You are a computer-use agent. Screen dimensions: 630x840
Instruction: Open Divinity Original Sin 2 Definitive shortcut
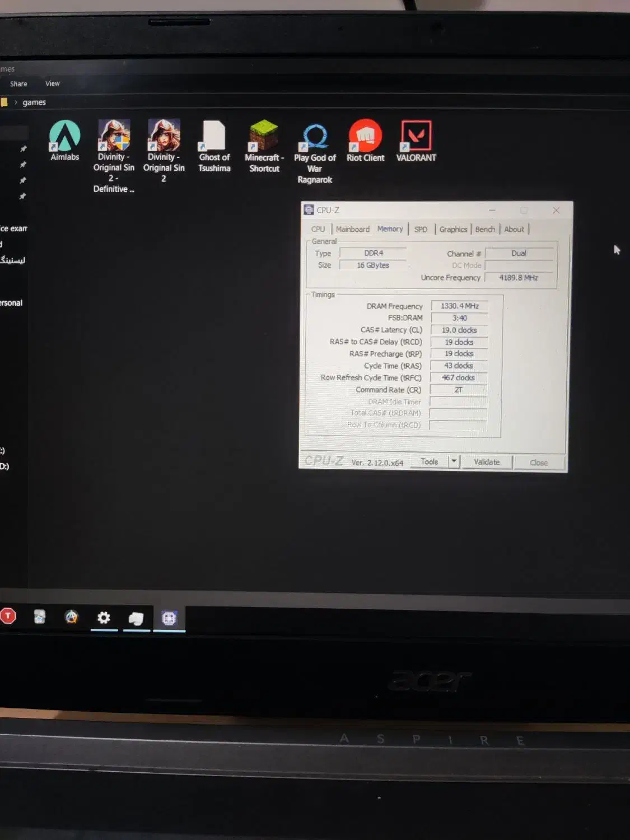[114, 137]
